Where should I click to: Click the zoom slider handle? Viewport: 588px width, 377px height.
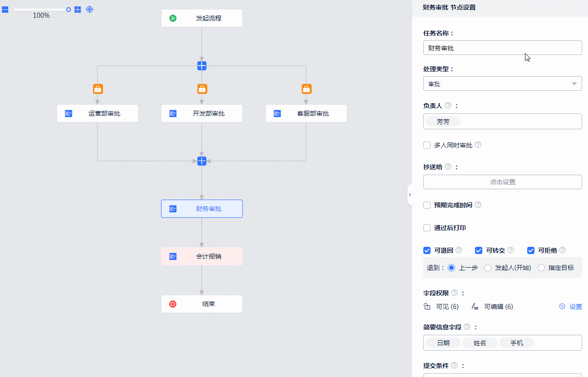point(69,10)
